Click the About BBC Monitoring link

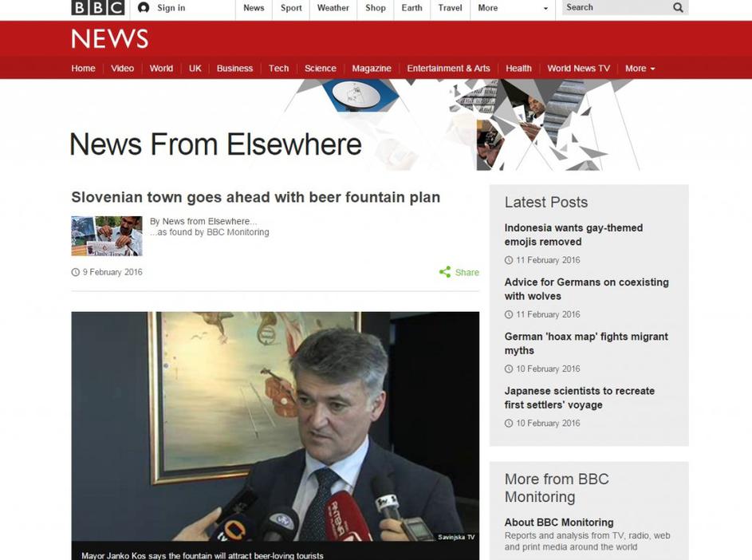point(559,522)
